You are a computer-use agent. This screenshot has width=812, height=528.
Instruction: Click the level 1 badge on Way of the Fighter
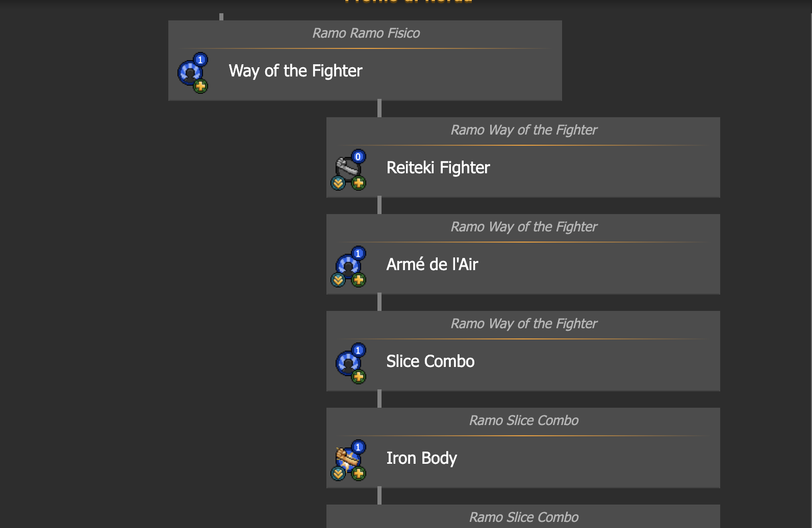pos(200,60)
